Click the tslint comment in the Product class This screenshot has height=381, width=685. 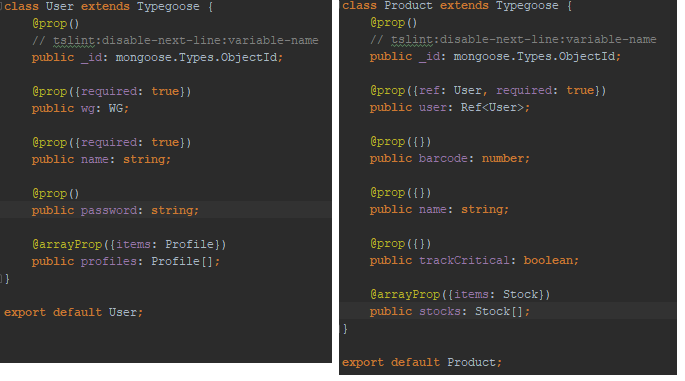pyautogui.click(x=513, y=39)
